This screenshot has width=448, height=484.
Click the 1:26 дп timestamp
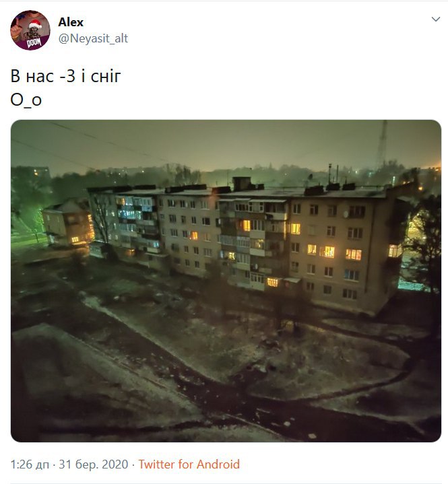[30, 464]
